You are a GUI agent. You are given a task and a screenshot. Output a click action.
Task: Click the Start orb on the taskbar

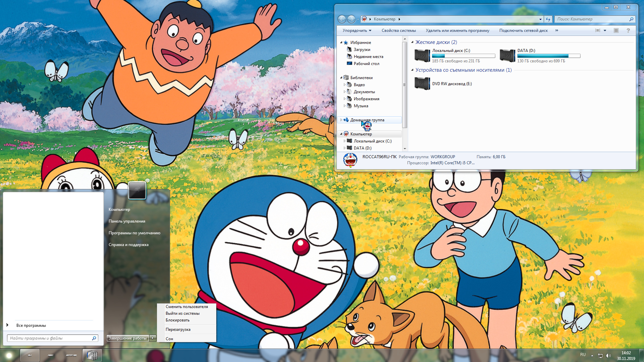point(9,355)
